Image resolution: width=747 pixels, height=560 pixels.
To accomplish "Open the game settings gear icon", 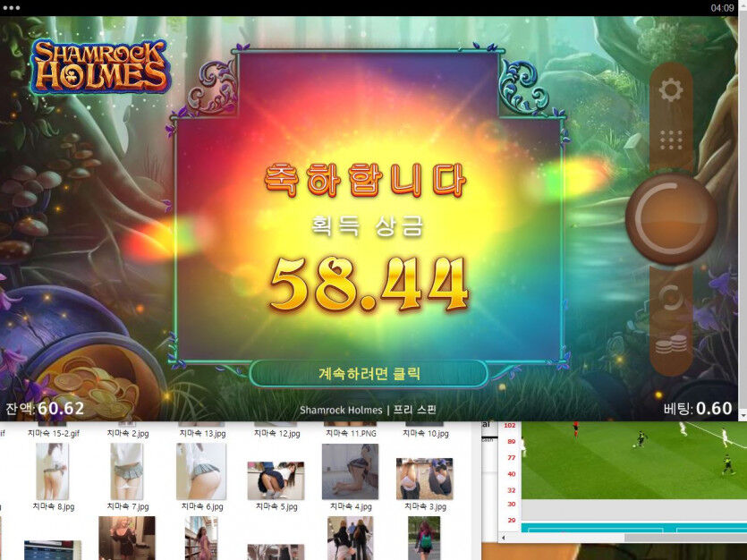I will click(x=671, y=89).
